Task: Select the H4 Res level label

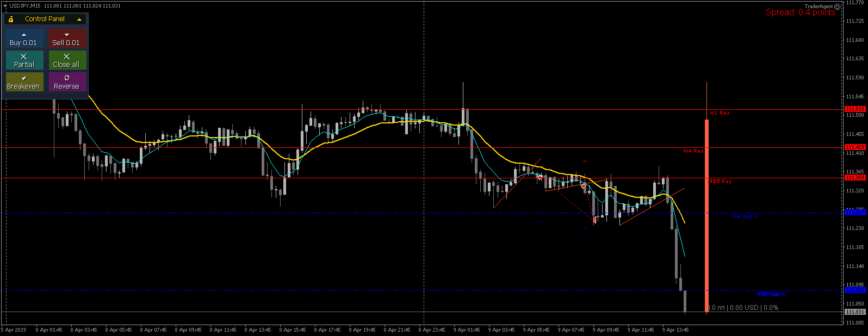Action: [x=693, y=151]
